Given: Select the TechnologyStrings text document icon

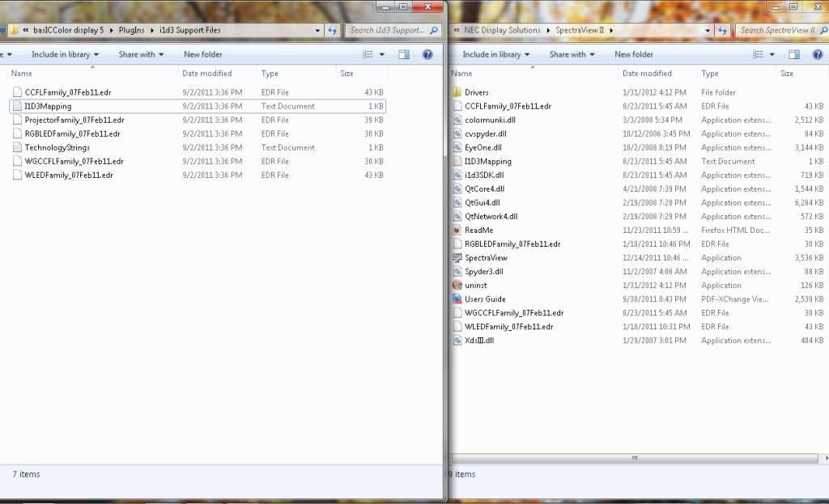Looking at the screenshot, I should 18,147.
